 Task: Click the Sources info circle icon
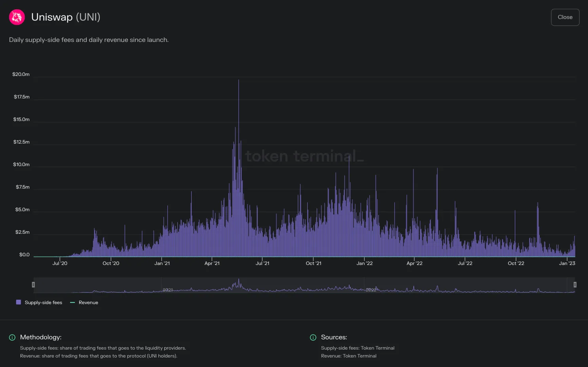[313, 337]
